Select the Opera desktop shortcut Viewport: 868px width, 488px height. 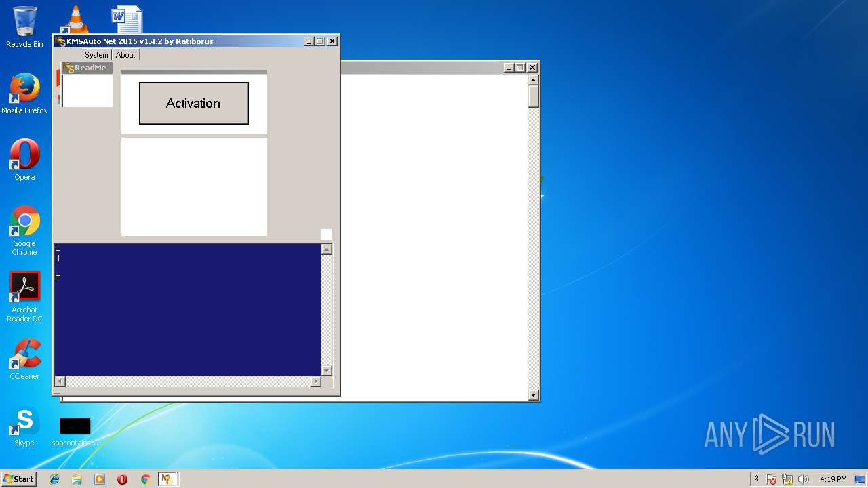coord(24,161)
